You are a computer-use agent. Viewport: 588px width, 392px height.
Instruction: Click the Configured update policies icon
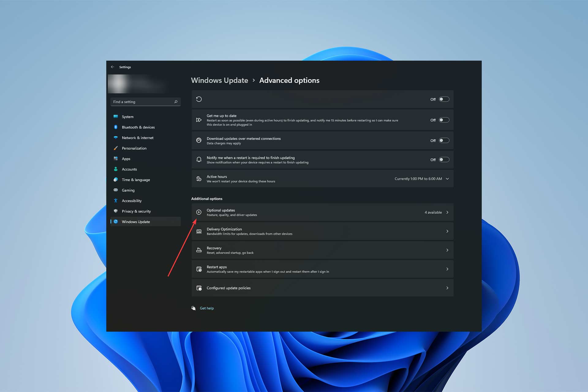coord(199,288)
